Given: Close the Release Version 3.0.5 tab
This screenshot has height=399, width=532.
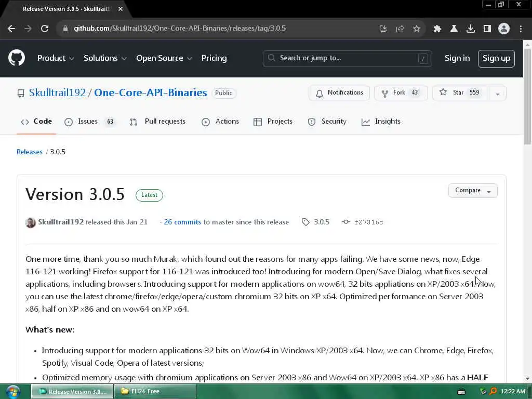Looking at the screenshot, I should 121,9.
